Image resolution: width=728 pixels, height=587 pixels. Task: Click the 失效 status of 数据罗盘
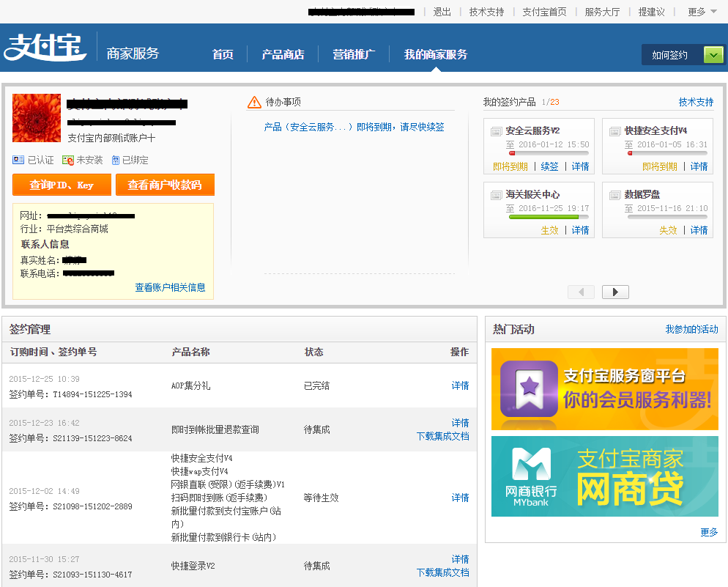[x=668, y=230]
